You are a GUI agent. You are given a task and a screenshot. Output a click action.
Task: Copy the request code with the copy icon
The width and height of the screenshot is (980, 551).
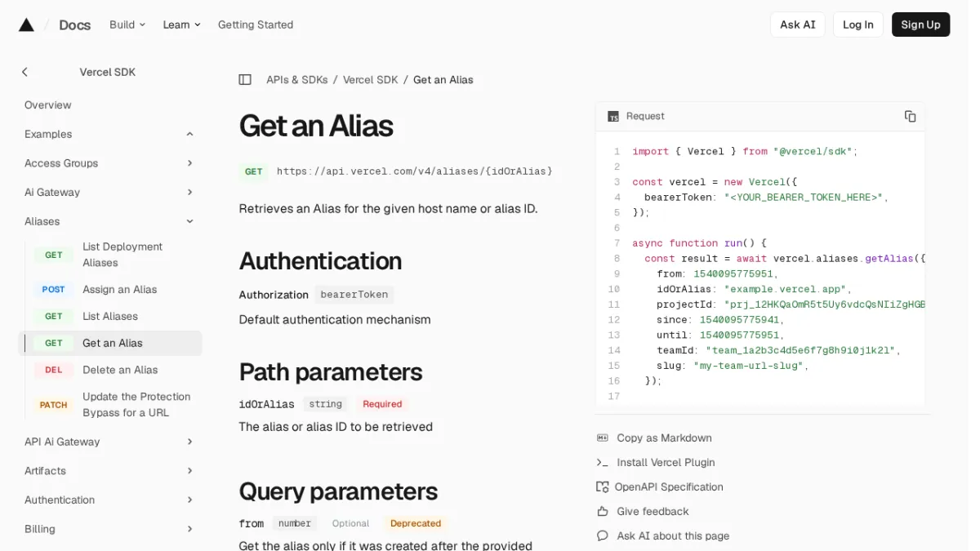coord(910,116)
